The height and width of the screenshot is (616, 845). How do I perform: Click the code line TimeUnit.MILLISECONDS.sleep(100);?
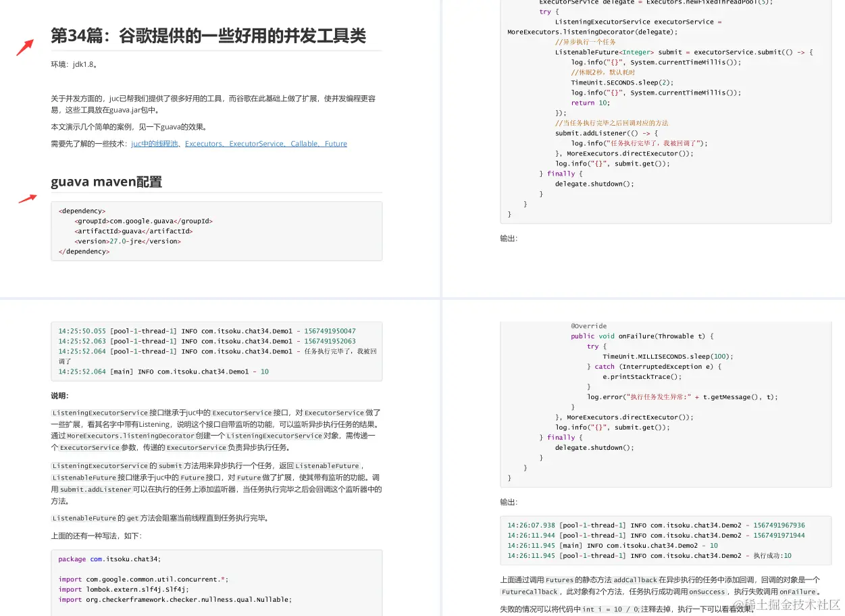click(x=667, y=357)
